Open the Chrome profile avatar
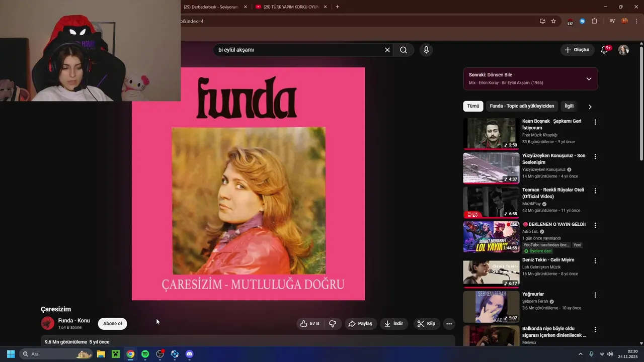 pyautogui.click(x=624, y=21)
